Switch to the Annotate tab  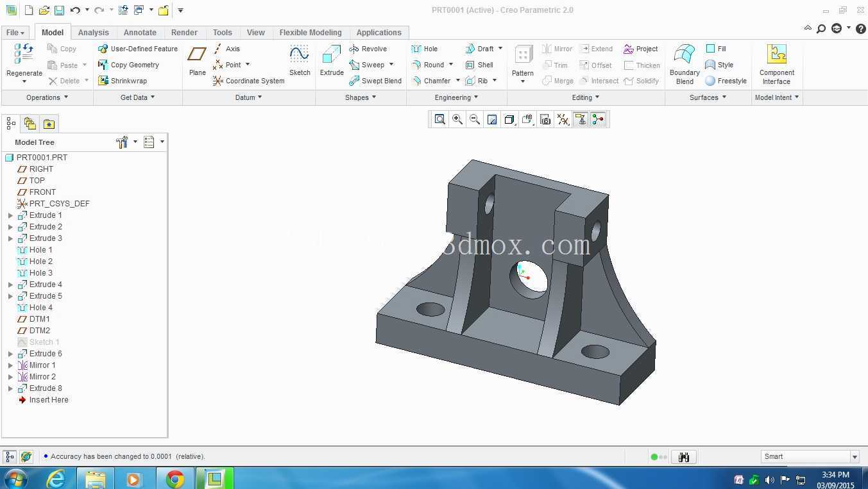(140, 33)
